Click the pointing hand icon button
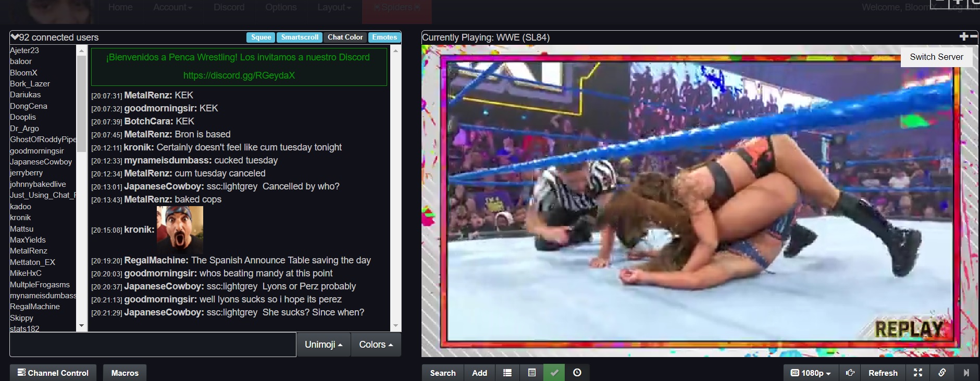Screen dimensions: 980x381 pyautogui.click(x=850, y=373)
